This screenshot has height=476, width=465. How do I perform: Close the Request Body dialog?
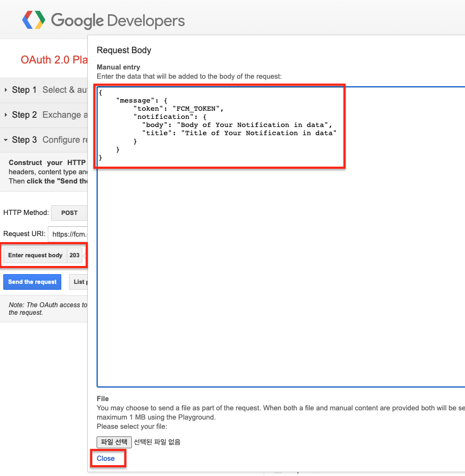tap(106, 459)
